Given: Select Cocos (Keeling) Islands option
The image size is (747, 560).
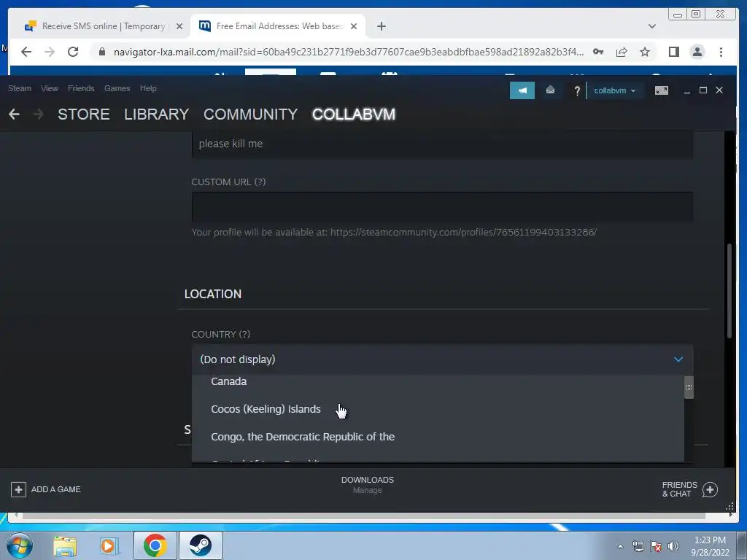Looking at the screenshot, I should 438,409.
